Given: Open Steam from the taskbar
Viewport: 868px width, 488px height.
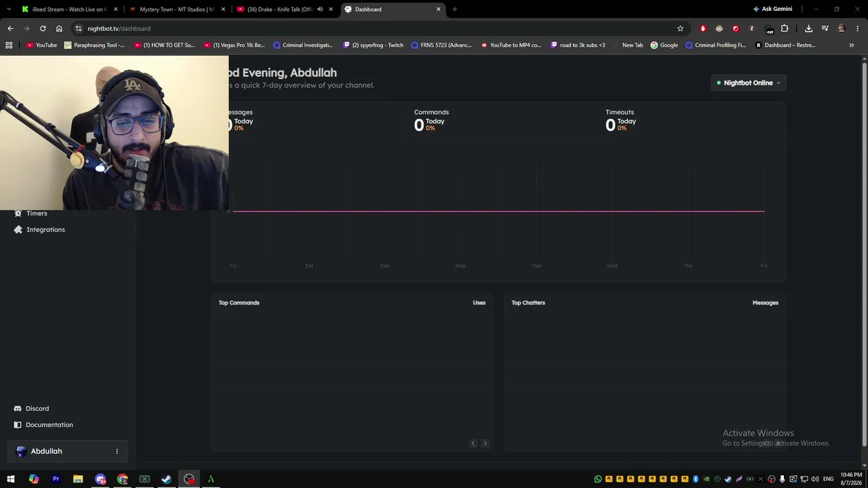Looking at the screenshot, I should click(166, 479).
